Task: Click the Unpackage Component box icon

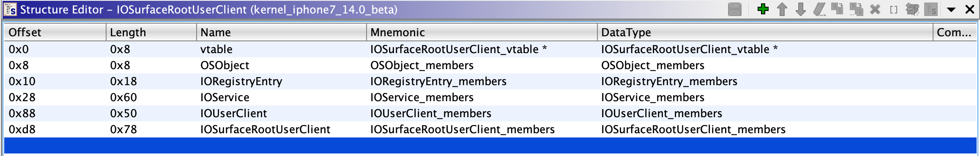Action: 912,9
